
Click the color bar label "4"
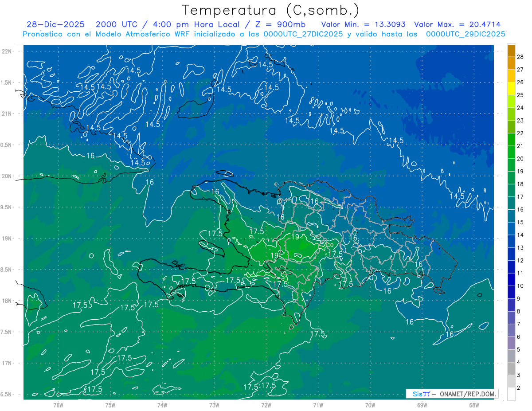[519, 362]
